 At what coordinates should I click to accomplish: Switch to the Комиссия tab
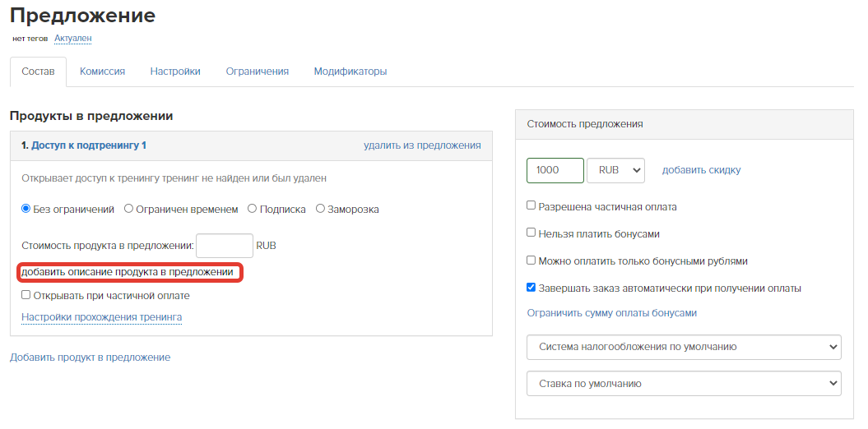[102, 71]
